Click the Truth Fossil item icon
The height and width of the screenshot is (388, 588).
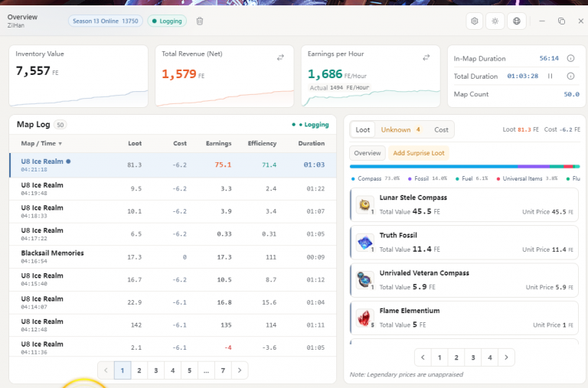tap(364, 243)
